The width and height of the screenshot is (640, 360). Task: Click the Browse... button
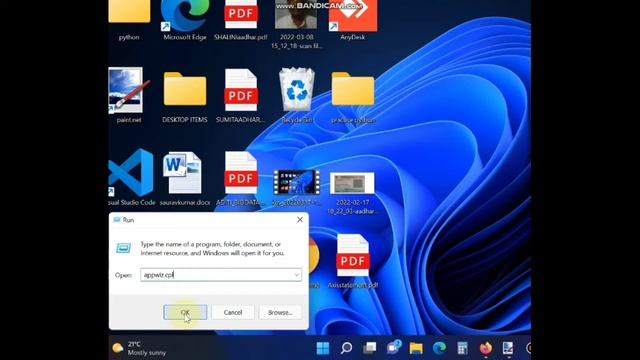click(280, 312)
